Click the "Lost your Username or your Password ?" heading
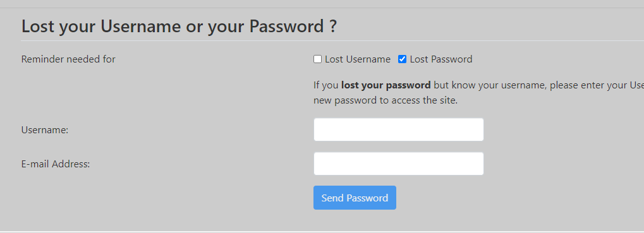 pyautogui.click(x=179, y=27)
